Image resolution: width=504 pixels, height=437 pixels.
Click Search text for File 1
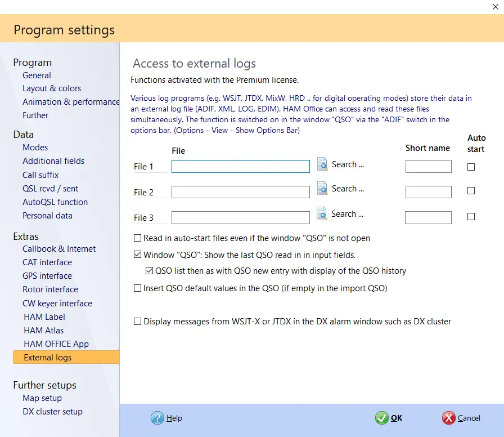[348, 164]
